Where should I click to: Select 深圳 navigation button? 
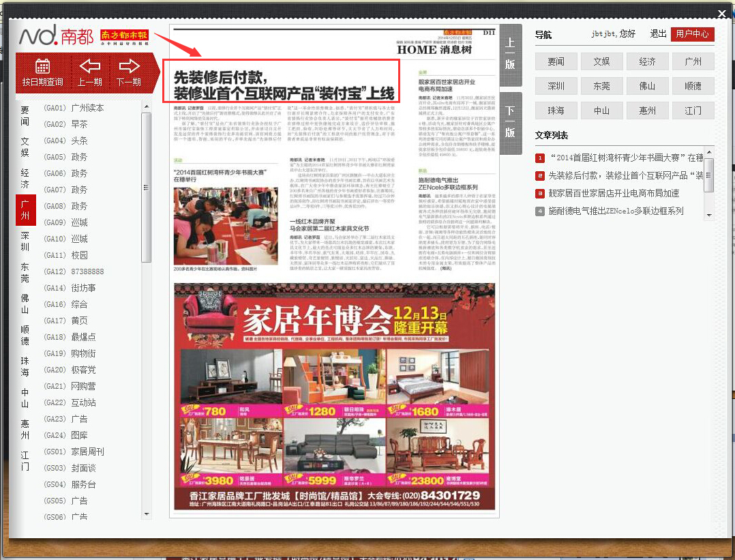coord(556,86)
